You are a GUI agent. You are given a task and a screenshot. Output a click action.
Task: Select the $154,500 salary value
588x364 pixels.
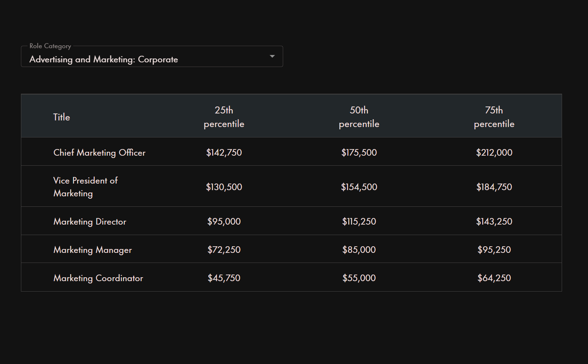point(359,187)
